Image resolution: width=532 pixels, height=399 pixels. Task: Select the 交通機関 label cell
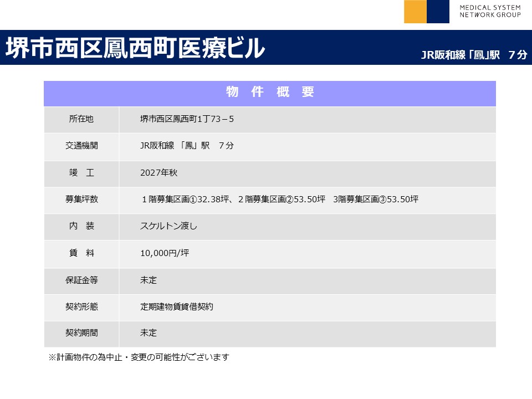coord(81,146)
